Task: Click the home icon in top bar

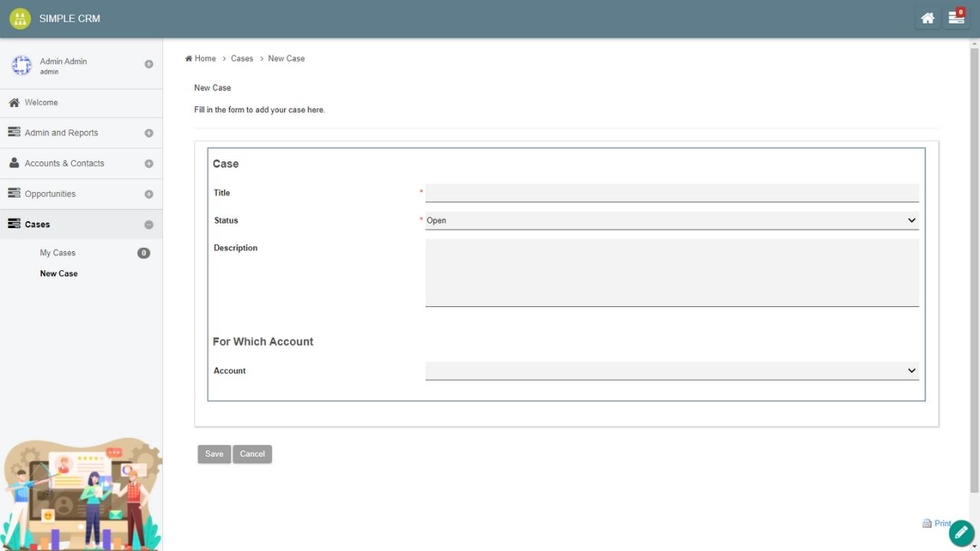Action: (x=927, y=18)
